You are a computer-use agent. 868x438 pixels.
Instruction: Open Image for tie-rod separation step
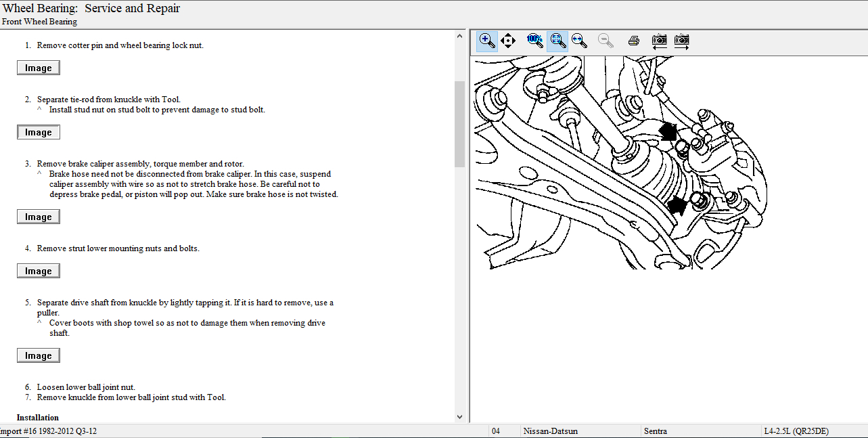pyautogui.click(x=39, y=132)
